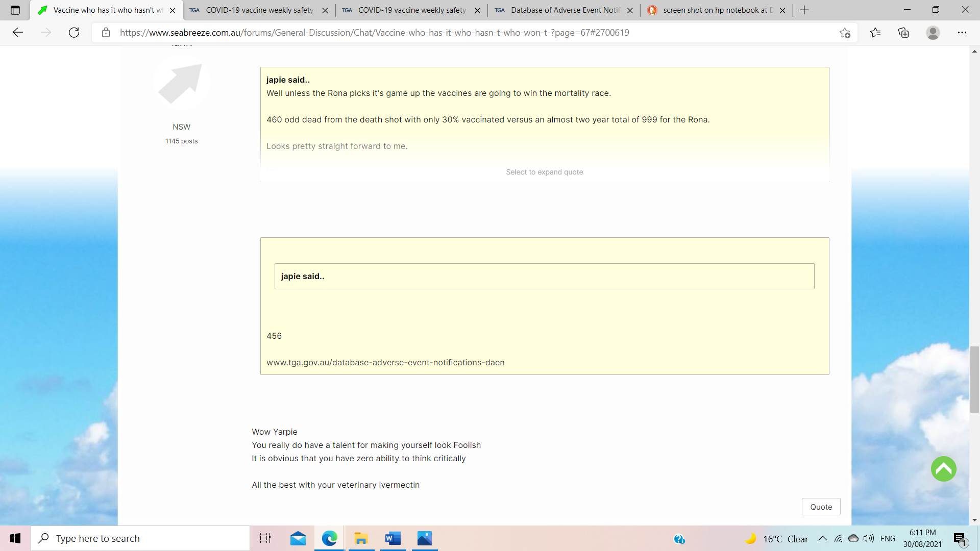Show hidden system tray icons chevron

click(822, 539)
